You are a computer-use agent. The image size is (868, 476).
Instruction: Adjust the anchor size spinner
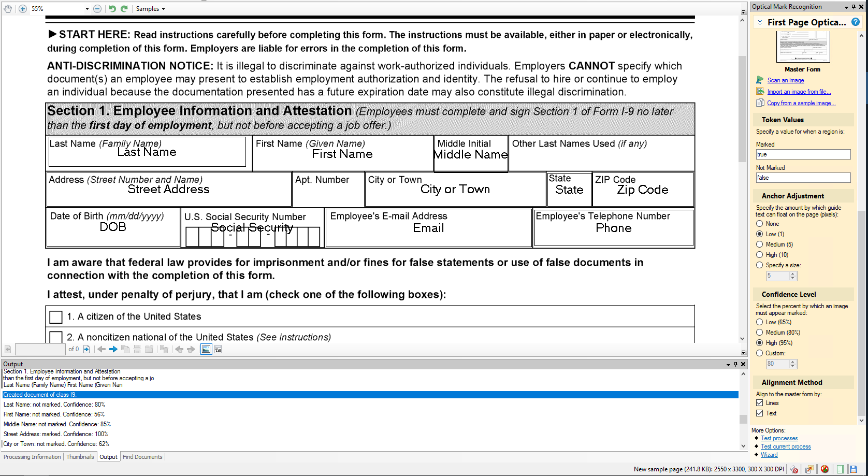[x=793, y=276]
